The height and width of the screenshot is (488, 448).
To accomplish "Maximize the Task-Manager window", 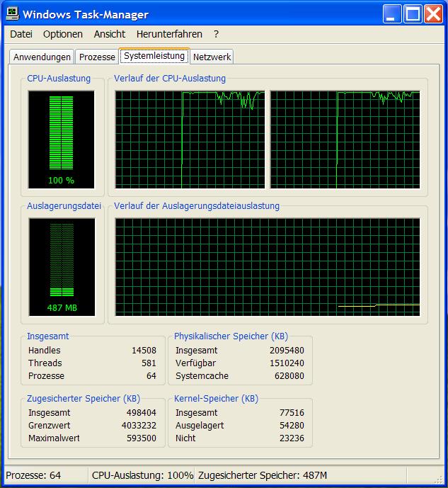I will 413,14.
